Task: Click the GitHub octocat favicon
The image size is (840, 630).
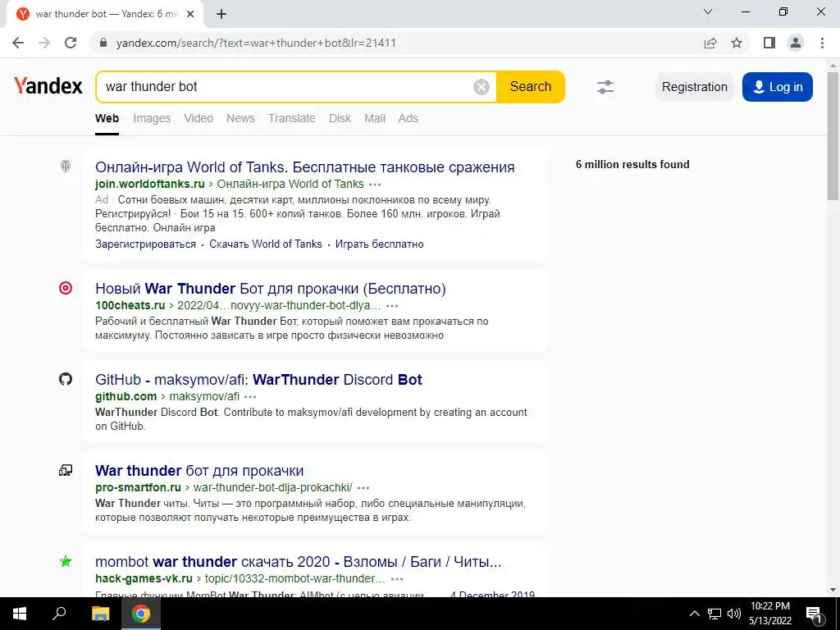Action: [x=66, y=379]
